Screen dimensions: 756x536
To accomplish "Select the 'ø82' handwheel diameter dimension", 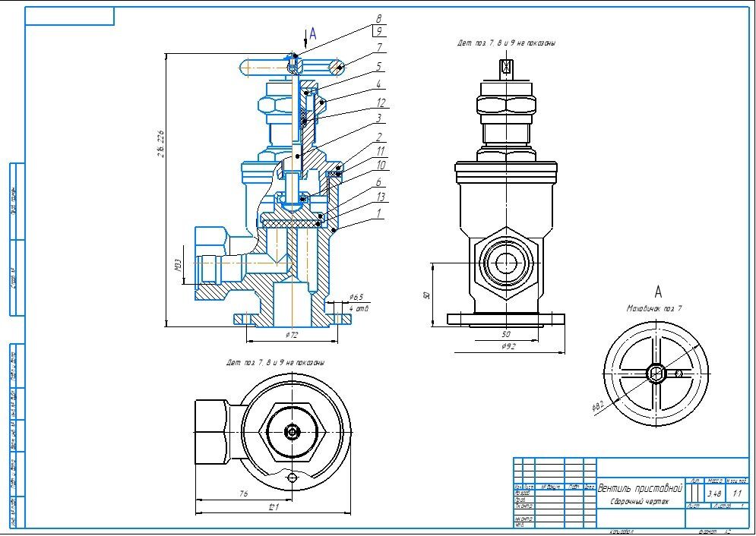I will point(598,407).
